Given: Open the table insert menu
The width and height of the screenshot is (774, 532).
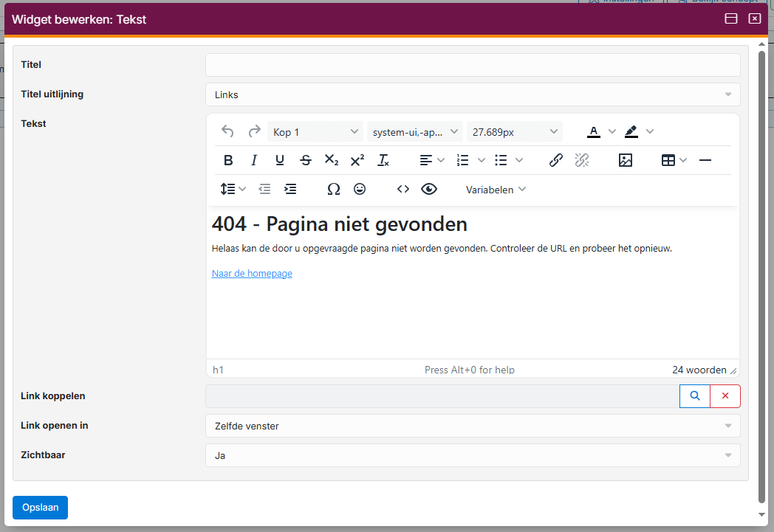Looking at the screenshot, I should 668,160.
